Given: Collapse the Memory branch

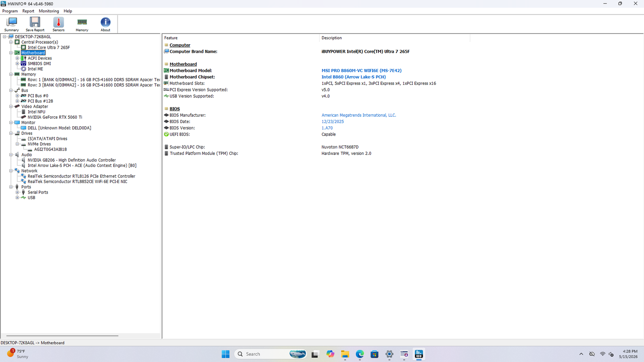Looking at the screenshot, I should pyautogui.click(x=11, y=74).
